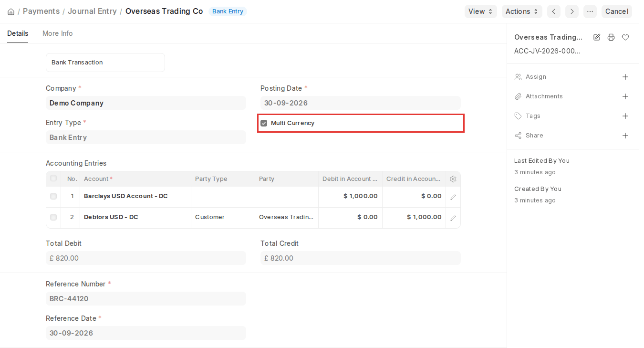Click the Total Credit field
The width and height of the screenshot is (644, 348).
[x=361, y=258]
